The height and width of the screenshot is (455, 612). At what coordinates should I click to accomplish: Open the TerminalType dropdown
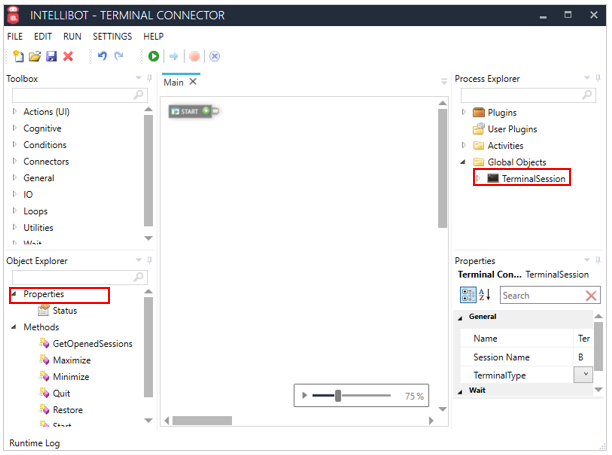[x=583, y=375]
